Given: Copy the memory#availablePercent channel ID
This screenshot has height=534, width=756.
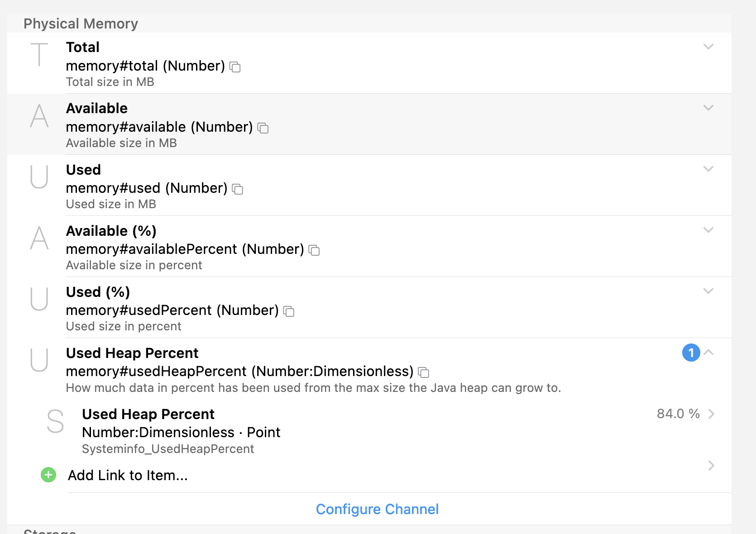Looking at the screenshot, I should (314, 250).
